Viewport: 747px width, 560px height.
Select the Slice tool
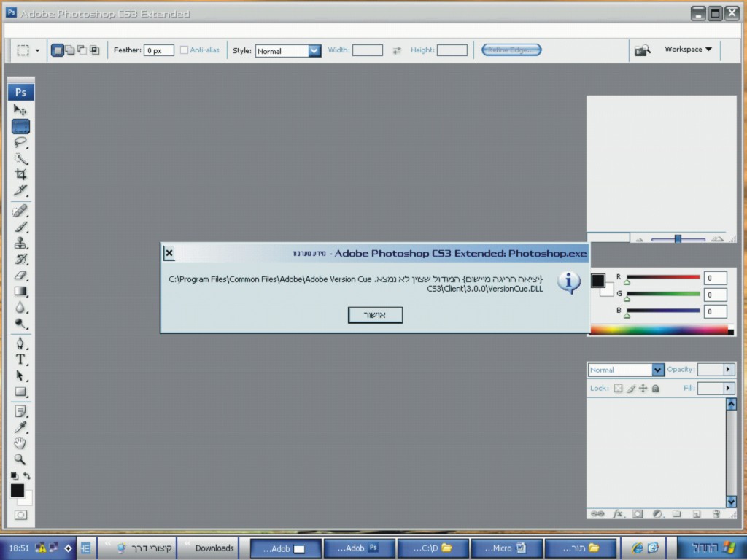20,190
